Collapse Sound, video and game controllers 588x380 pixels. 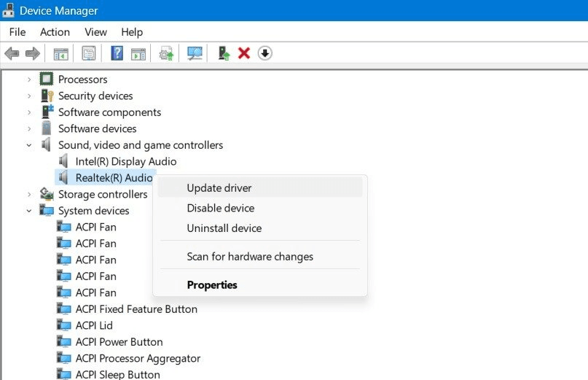point(29,145)
